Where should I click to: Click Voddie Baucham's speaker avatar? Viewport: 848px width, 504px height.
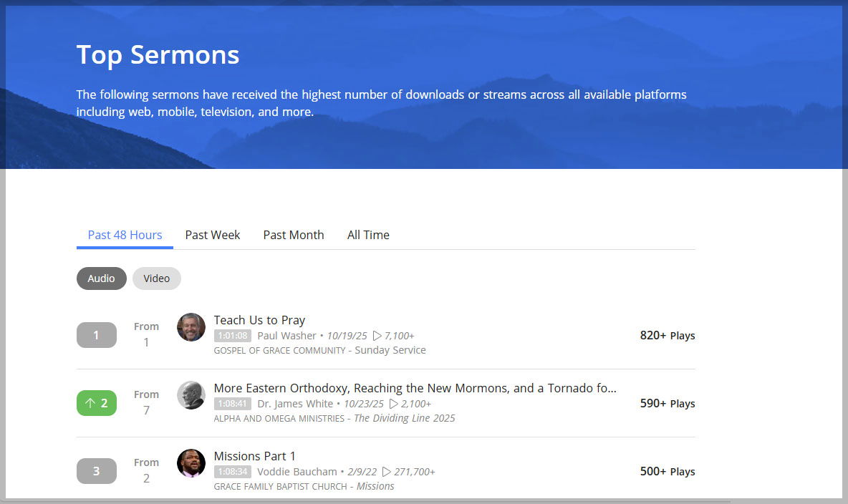click(191, 463)
